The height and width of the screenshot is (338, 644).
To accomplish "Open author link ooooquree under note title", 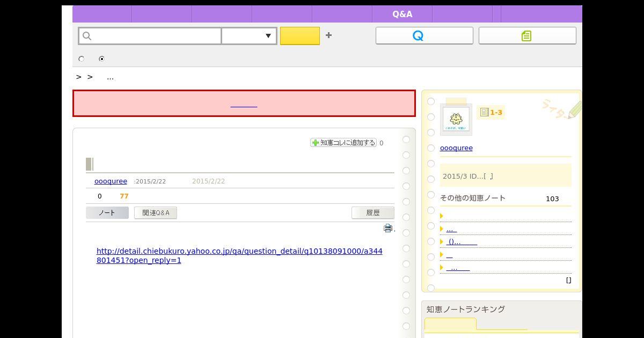I will [x=111, y=181].
